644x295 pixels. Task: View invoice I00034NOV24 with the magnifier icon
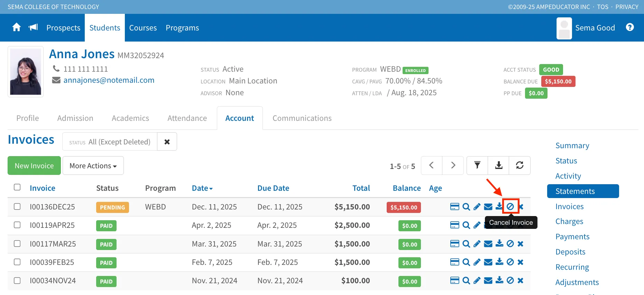(x=466, y=280)
